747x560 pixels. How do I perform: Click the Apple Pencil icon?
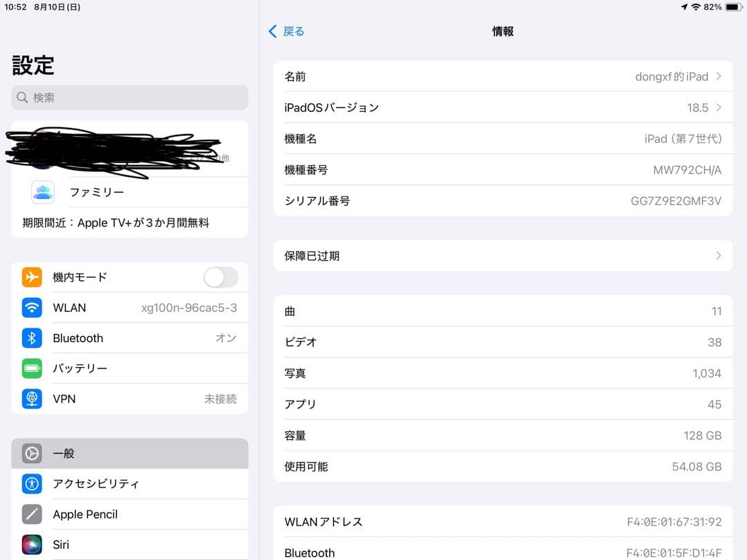[x=32, y=514]
